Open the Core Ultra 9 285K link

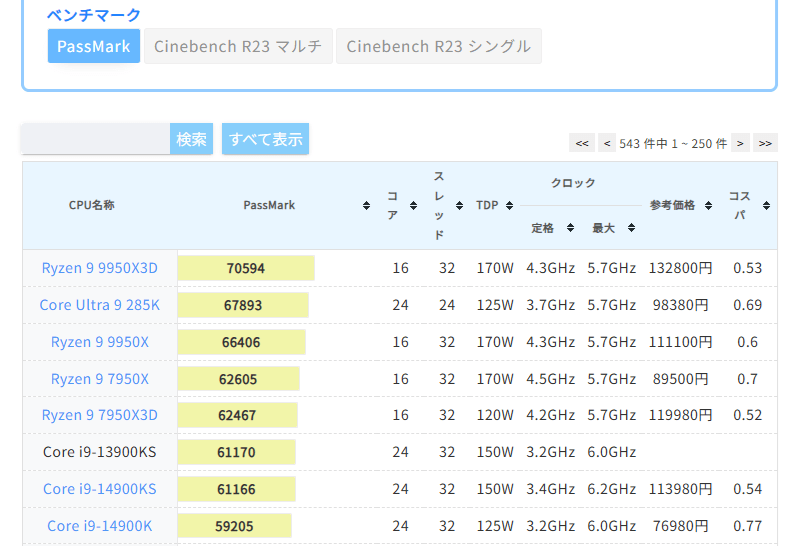[x=100, y=305]
